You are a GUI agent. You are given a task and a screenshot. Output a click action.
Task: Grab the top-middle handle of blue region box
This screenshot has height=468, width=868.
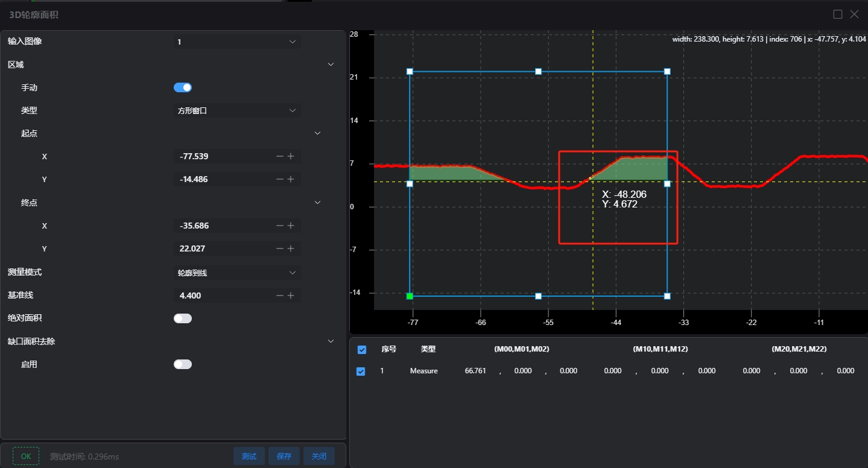tap(539, 71)
